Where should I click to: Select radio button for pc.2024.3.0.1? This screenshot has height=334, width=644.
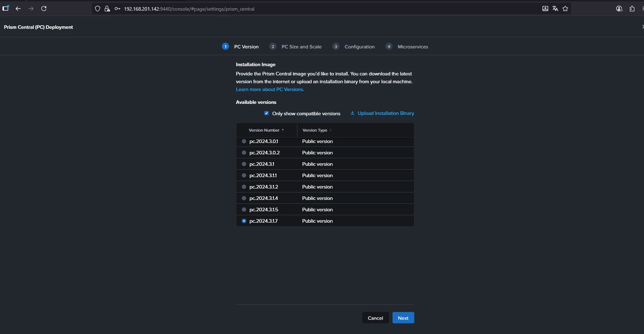click(244, 141)
